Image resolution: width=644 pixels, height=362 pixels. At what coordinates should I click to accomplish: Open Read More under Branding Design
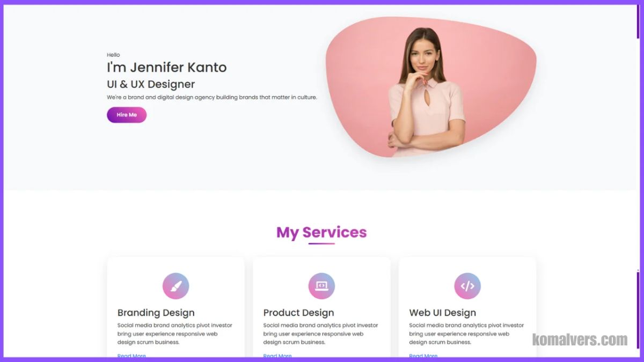pos(131,356)
